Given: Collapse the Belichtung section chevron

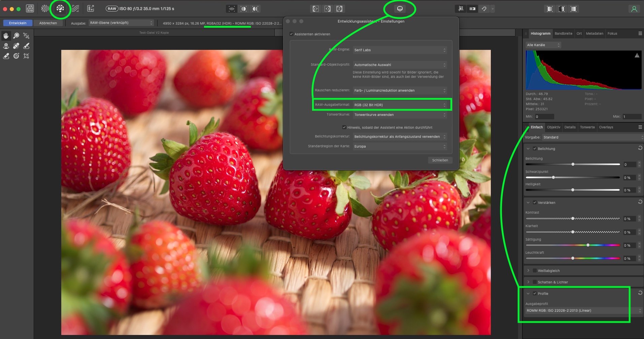Looking at the screenshot, I should 528,149.
